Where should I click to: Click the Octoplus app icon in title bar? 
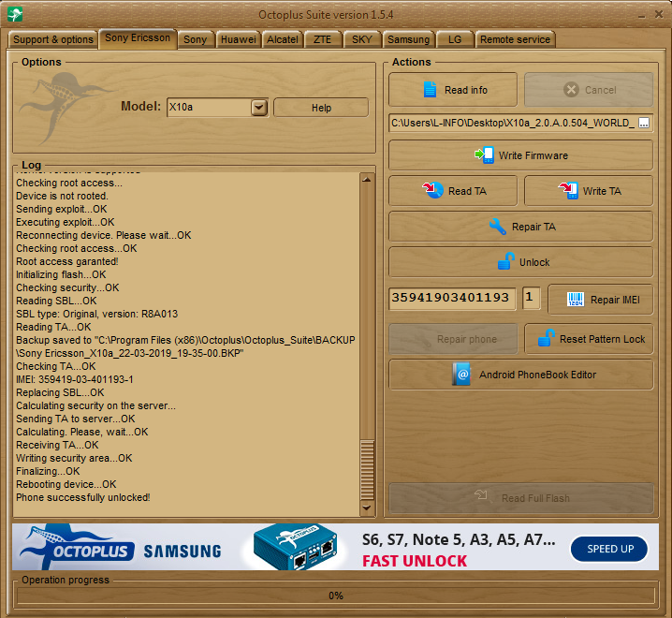tap(15, 15)
